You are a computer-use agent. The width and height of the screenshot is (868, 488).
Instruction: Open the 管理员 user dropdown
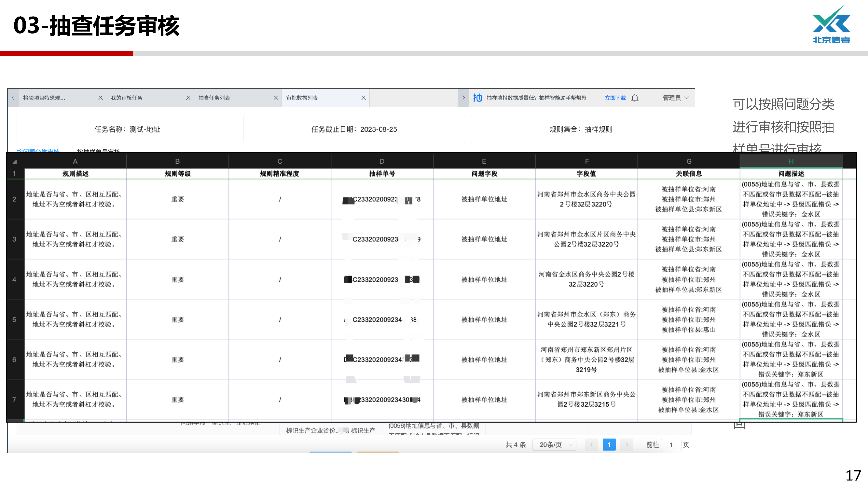(x=675, y=98)
